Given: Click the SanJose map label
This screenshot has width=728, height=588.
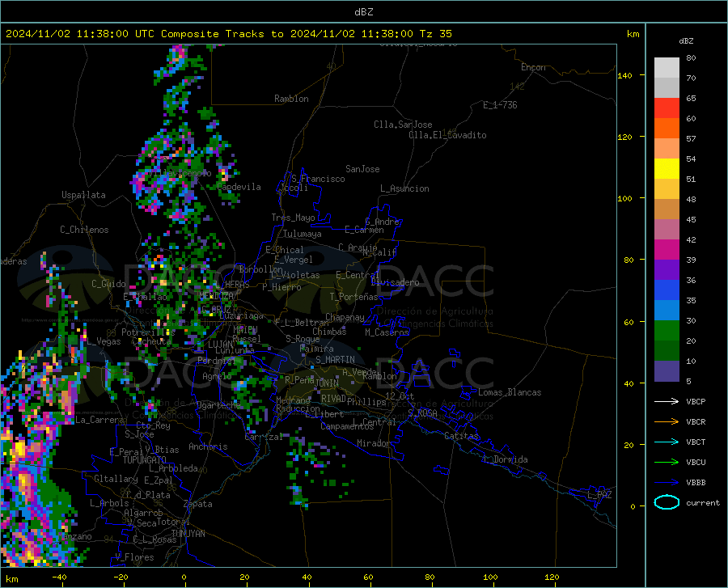Looking at the screenshot, I should pos(362,169).
